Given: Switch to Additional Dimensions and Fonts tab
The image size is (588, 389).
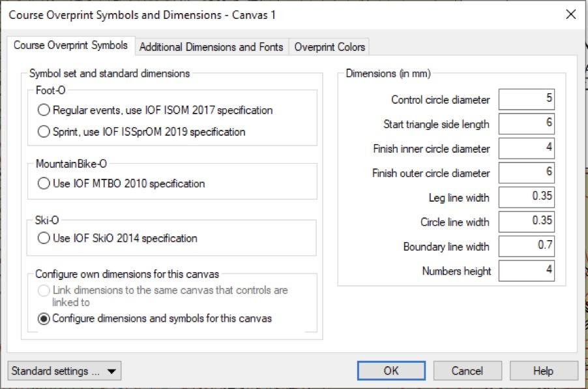Looking at the screenshot, I should [211, 47].
